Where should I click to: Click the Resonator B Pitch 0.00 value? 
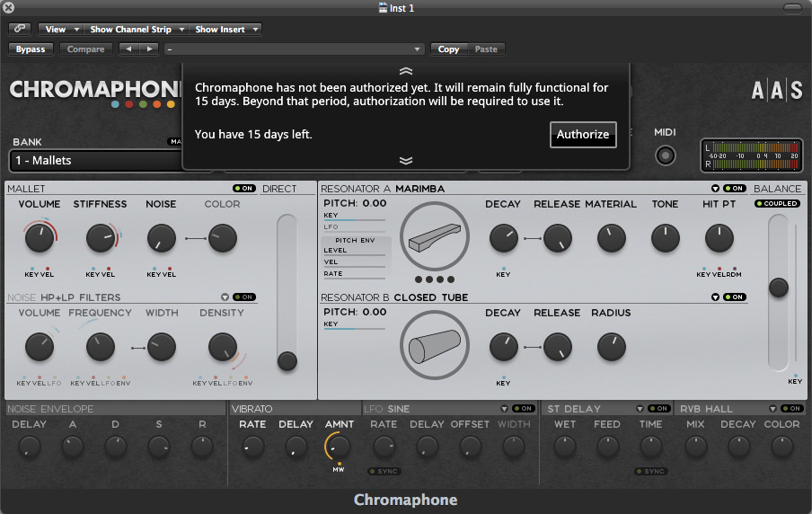click(x=375, y=312)
